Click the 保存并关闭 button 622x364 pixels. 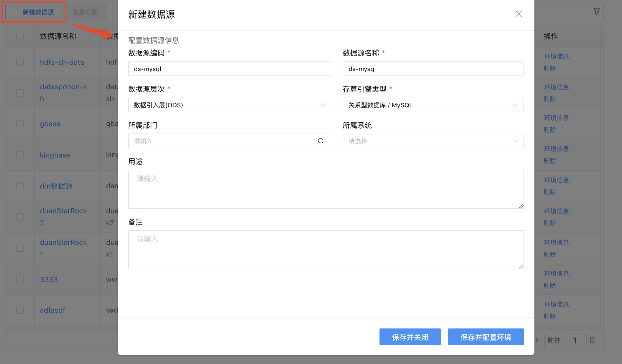(x=410, y=337)
